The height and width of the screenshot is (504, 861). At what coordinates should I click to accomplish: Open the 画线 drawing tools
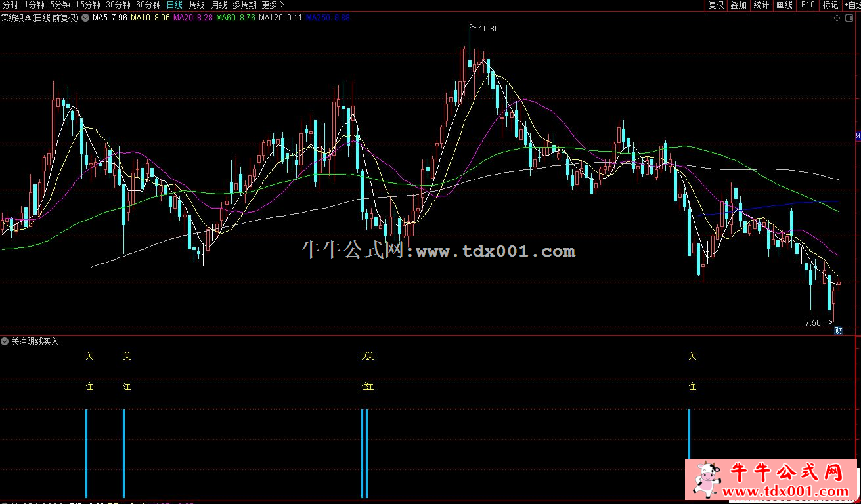pos(784,5)
